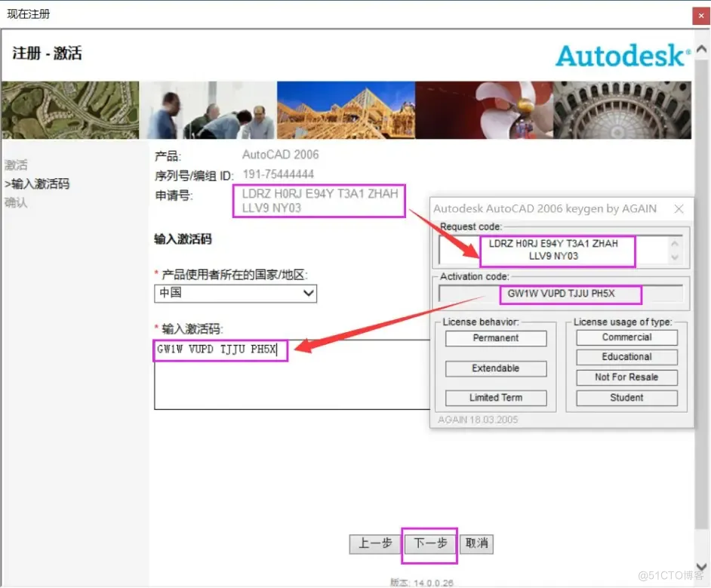Click the Limited Term license button
Viewport: 711px width, 588px height.
tap(496, 398)
